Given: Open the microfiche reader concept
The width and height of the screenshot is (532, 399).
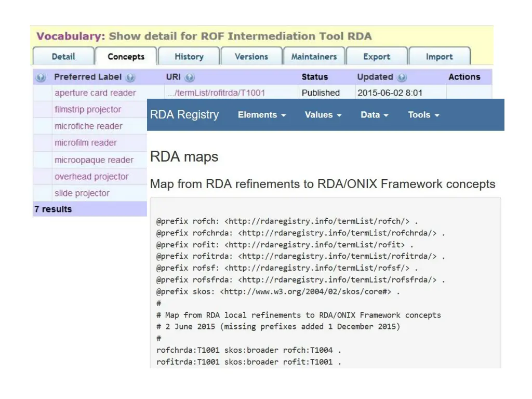Looking at the screenshot, I should 88,126.
